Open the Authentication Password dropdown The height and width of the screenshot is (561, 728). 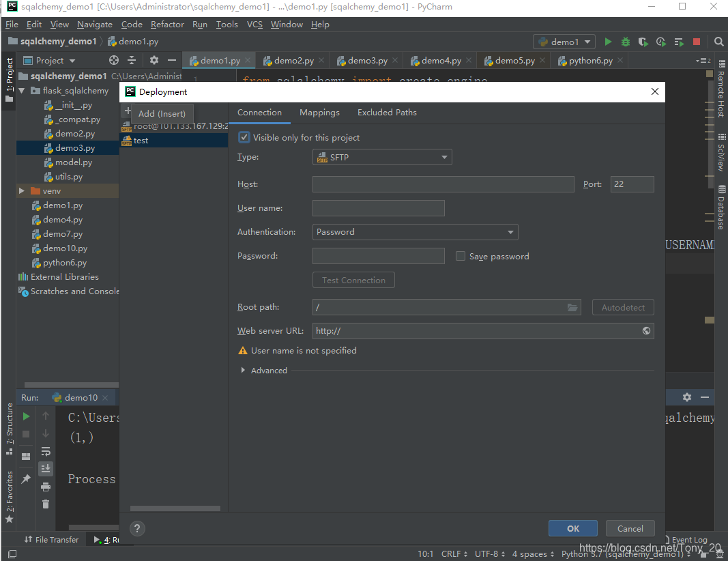tap(415, 232)
